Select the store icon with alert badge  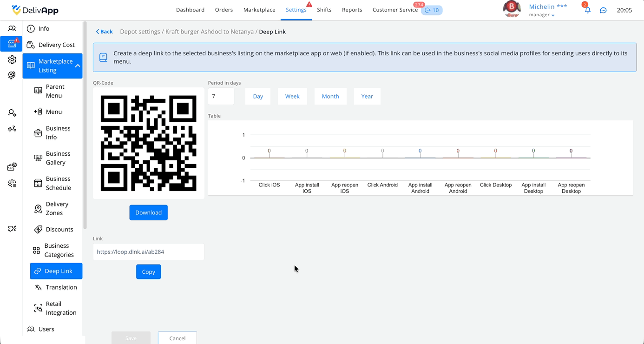click(x=12, y=44)
